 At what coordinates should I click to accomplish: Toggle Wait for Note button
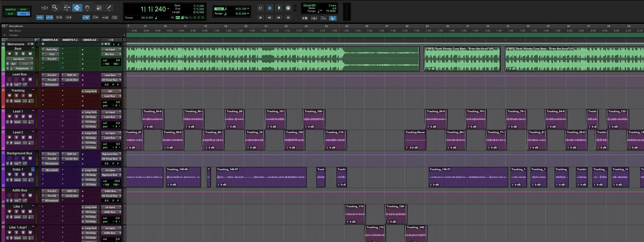coord(305,18)
